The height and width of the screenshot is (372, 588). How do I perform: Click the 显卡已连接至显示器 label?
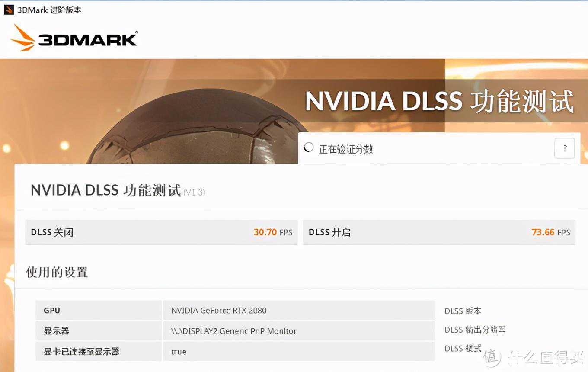click(x=81, y=351)
